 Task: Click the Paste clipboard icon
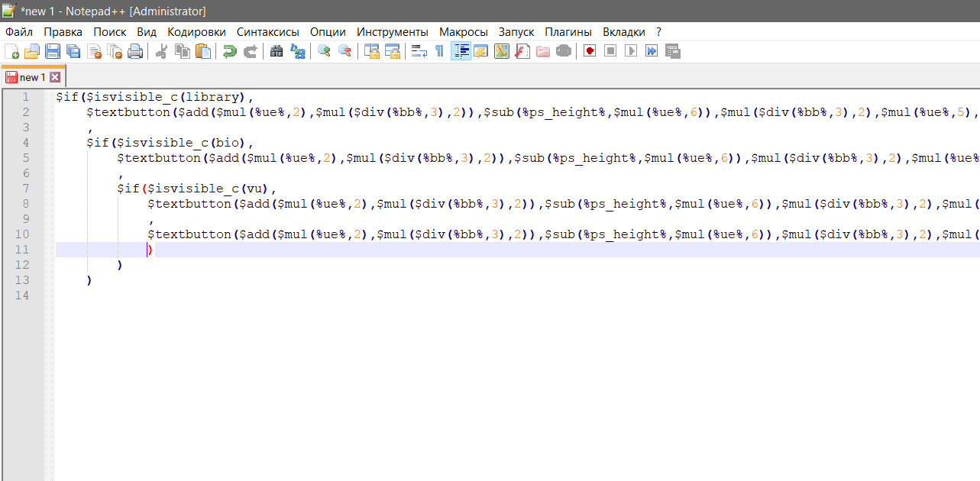203,51
